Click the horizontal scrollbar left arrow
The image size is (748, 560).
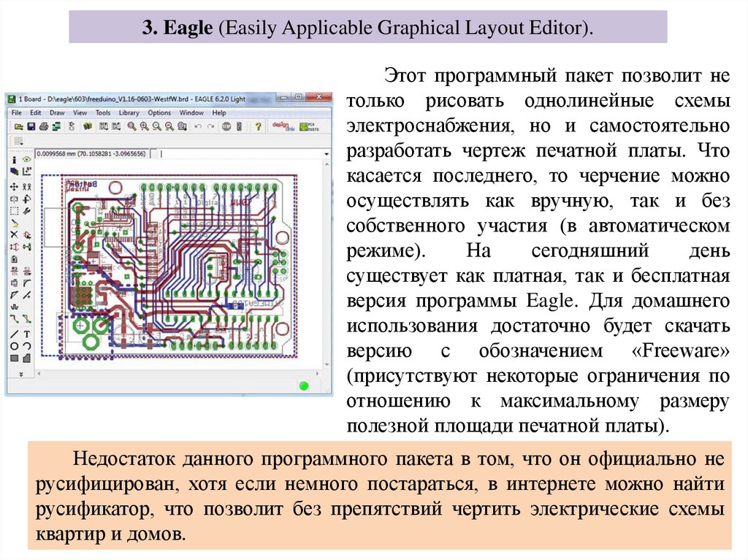[39, 374]
